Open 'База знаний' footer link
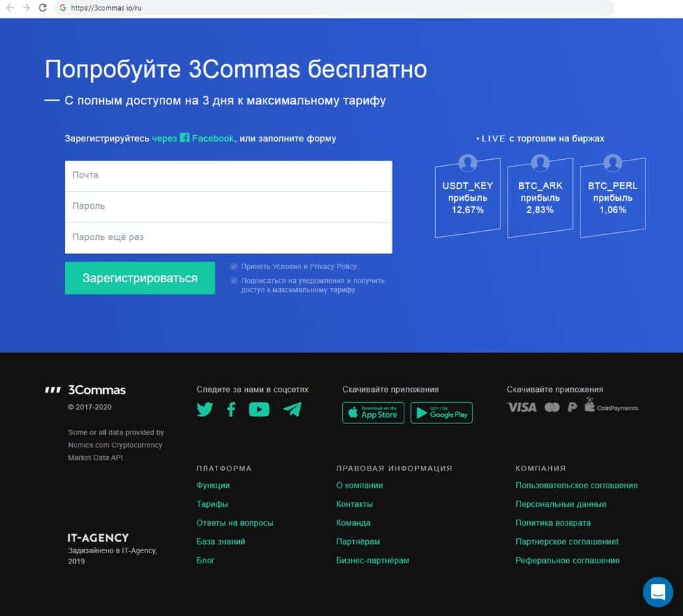 point(221,542)
